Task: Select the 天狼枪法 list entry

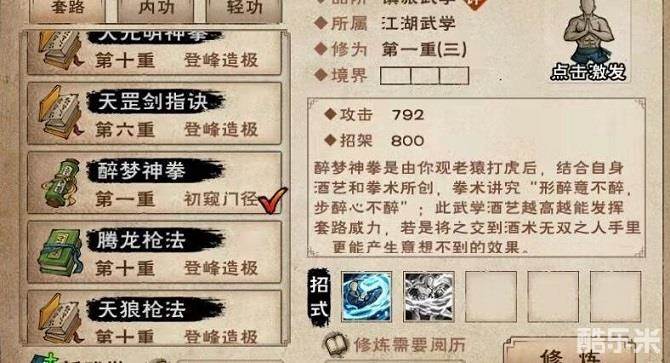Action: click(x=154, y=318)
